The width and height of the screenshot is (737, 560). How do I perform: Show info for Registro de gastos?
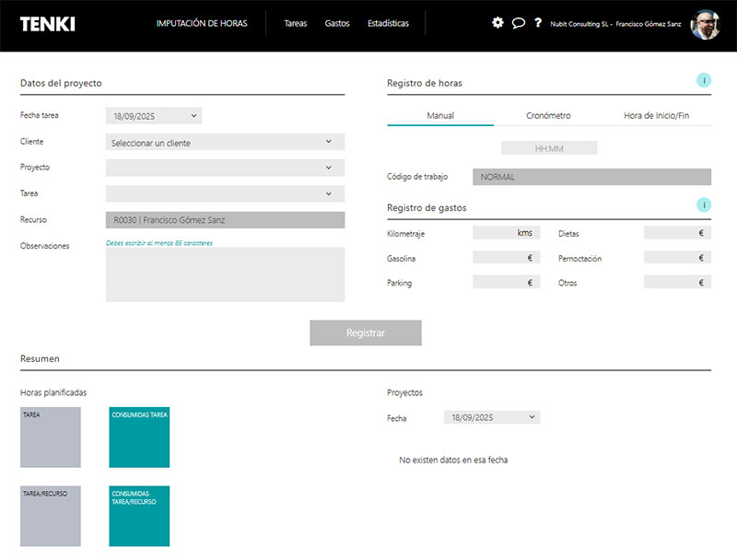coord(704,205)
